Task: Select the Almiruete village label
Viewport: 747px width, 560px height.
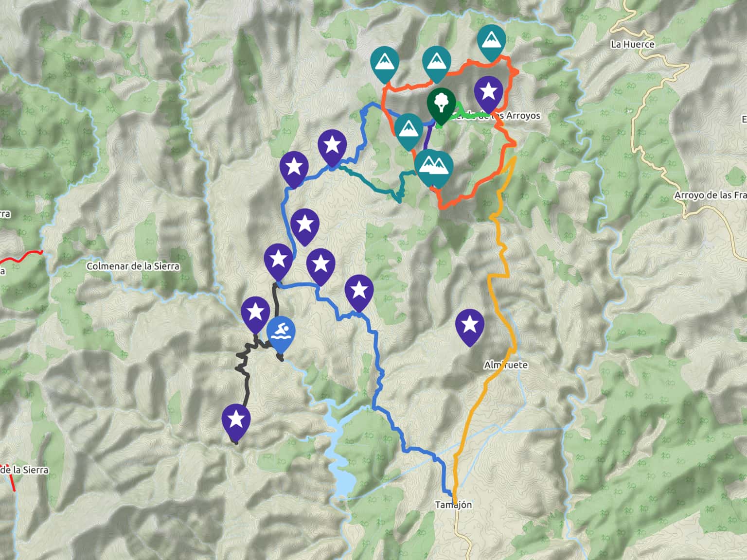Action: [506, 365]
